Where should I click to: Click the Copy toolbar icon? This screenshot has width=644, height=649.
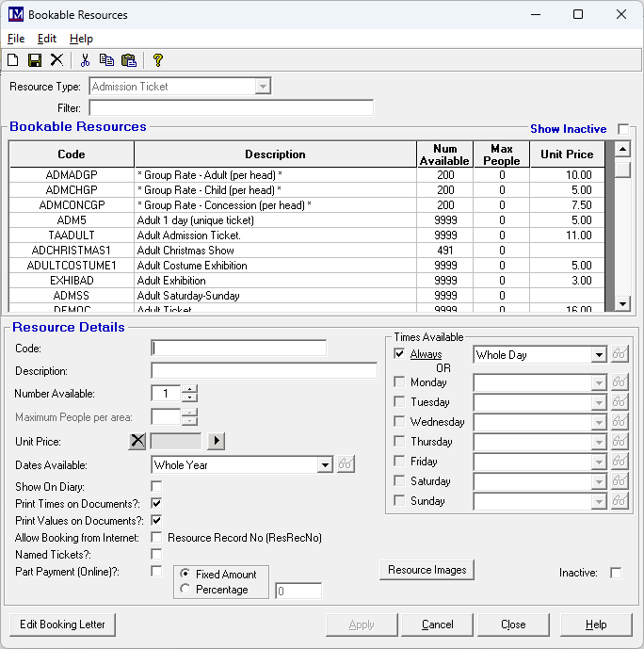[106, 60]
